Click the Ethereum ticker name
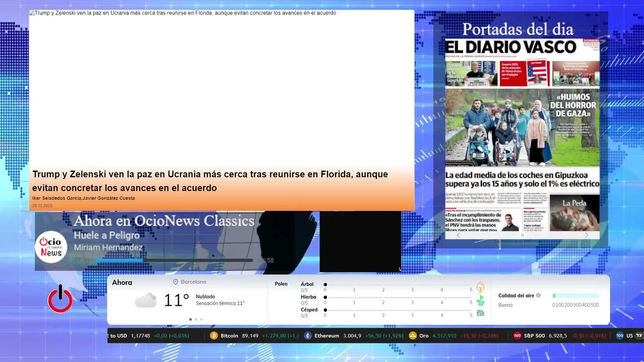644x362 pixels. tap(327, 335)
